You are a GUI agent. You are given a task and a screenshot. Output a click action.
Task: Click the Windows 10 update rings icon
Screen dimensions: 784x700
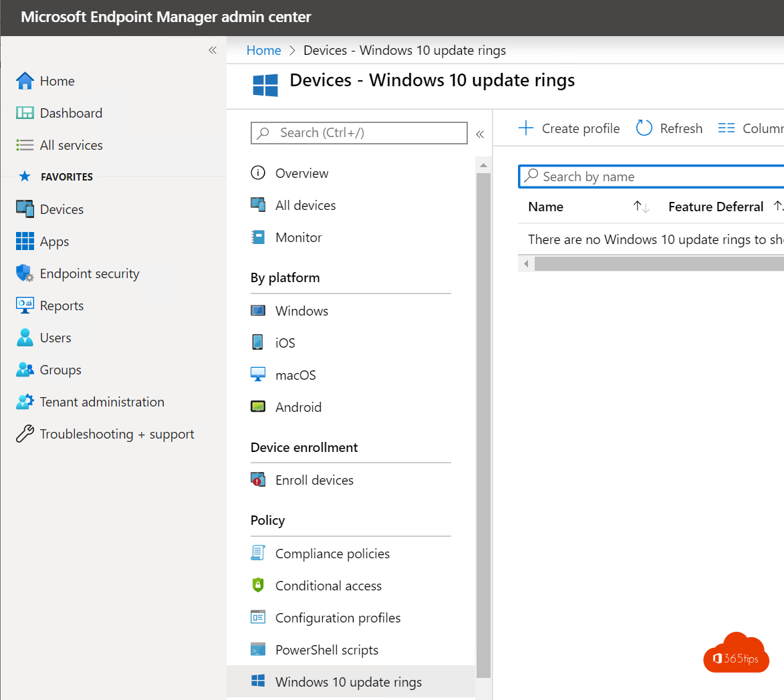point(258,681)
